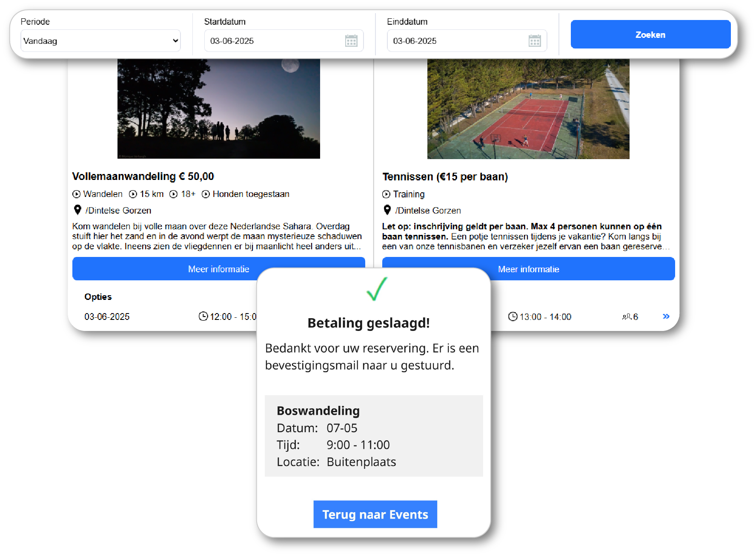The height and width of the screenshot is (556, 756).
Task: Open the Einddatum calendar picker icon
Action: pyautogui.click(x=535, y=41)
